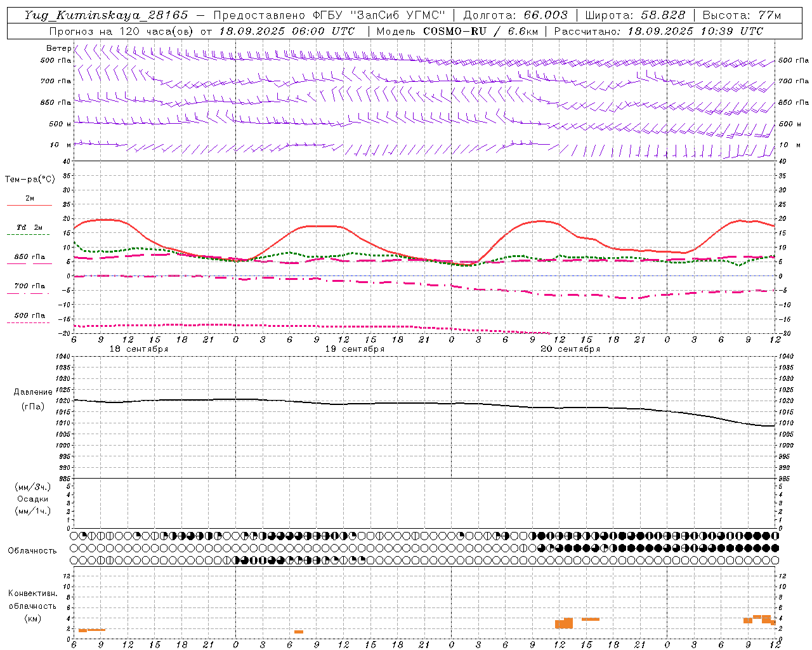Click the "Широта: 58.828" header field
The width and height of the screenshot is (812, 650).
635,15
